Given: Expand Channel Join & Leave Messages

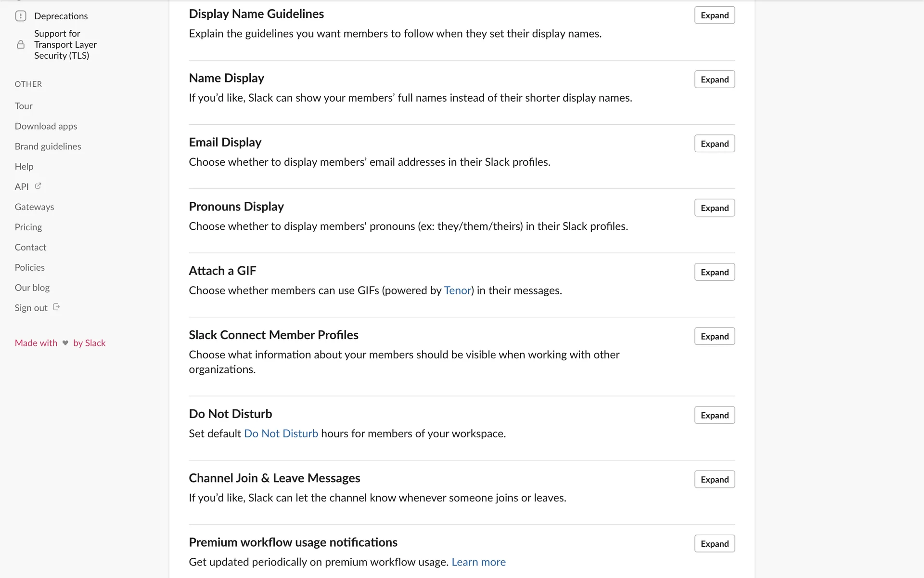Looking at the screenshot, I should (x=714, y=479).
